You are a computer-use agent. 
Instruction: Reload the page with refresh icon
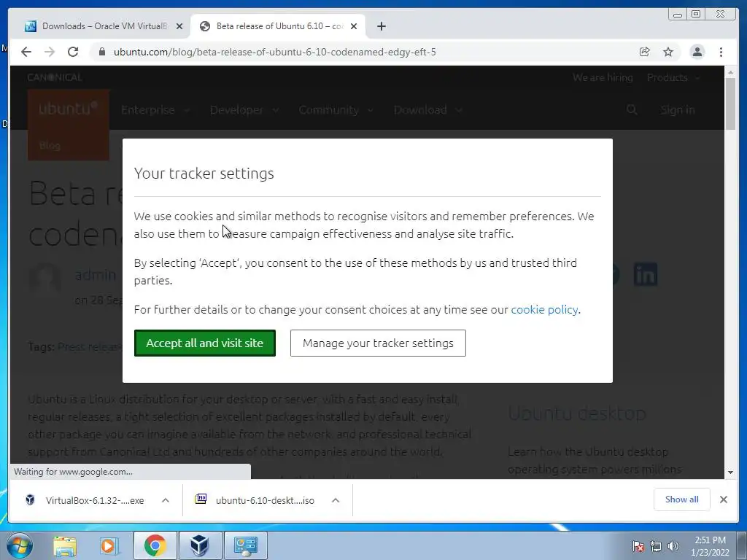(73, 52)
